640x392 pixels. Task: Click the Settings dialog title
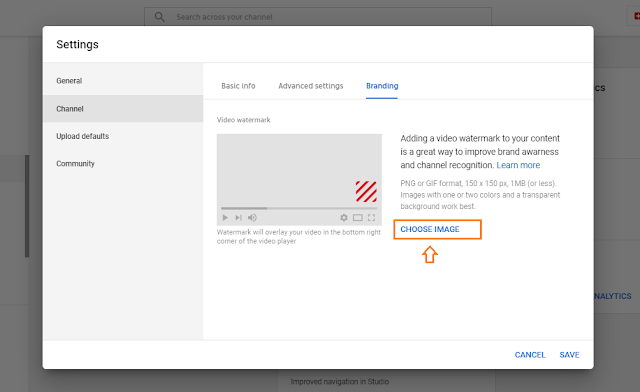pos(78,44)
